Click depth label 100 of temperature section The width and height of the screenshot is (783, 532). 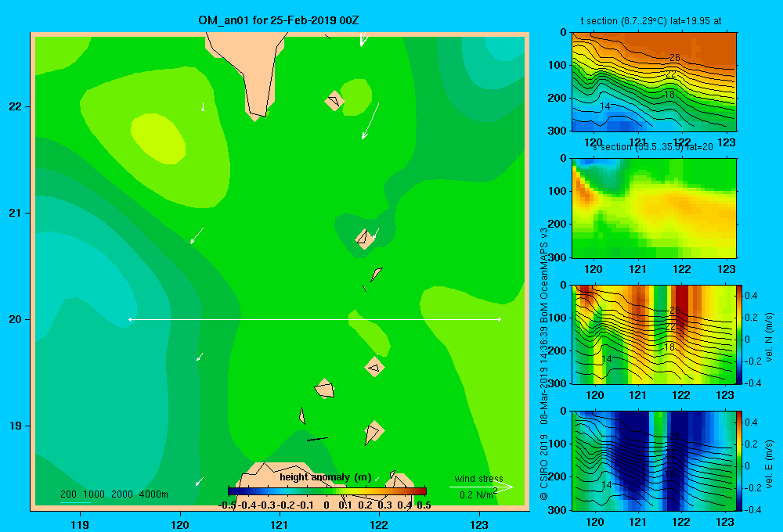point(558,65)
